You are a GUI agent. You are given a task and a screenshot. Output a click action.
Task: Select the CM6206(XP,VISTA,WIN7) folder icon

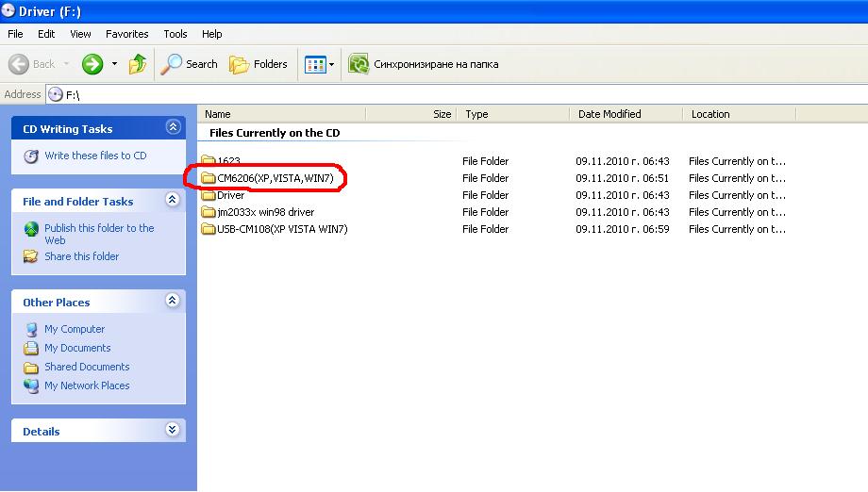pos(209,178)
